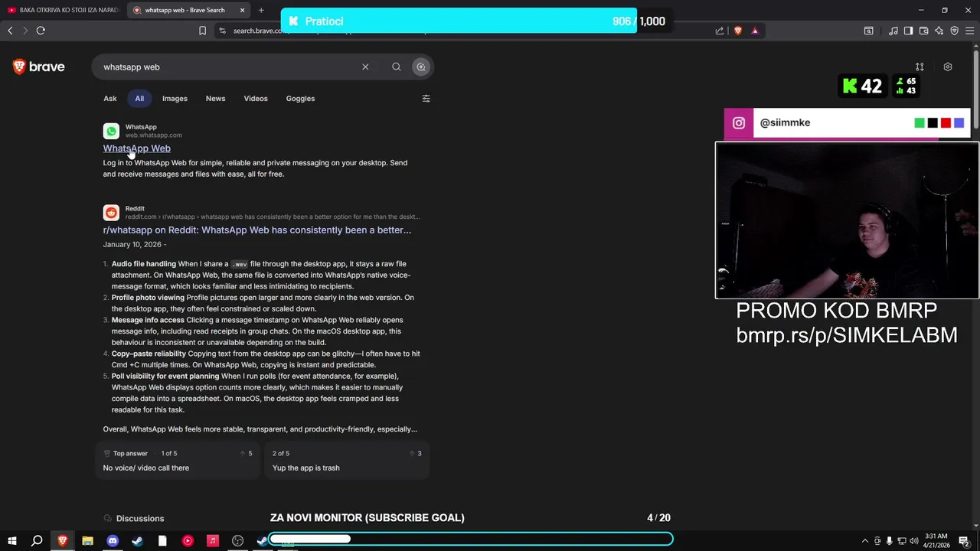The image size is (980, 551).
Task: Switch to the News tab
Action: click(215, 99)
